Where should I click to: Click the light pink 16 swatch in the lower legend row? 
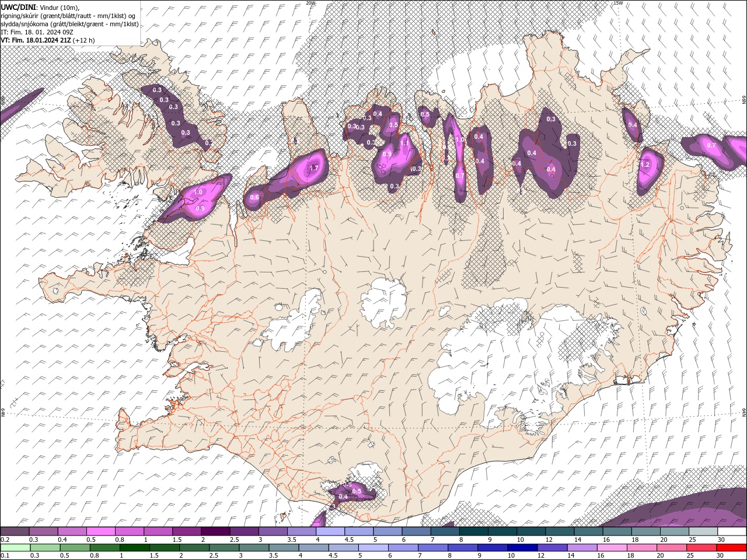tap(612, 548)
